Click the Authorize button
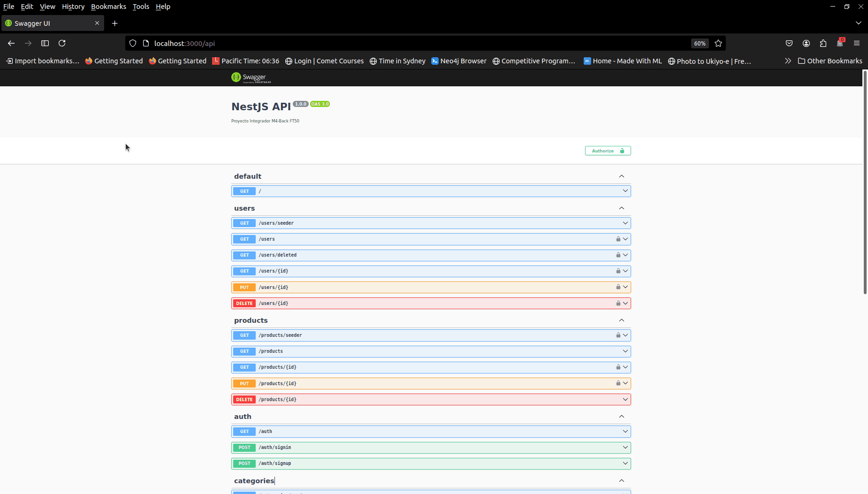This screenshot has width=868, height=494. point(607,151)
